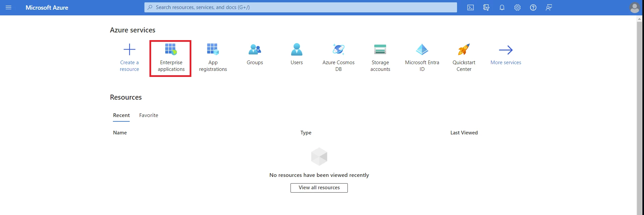The width and height of the screenshot is (644, 215).
Task: Click the More services link text
Action: [x=506, y=63]
